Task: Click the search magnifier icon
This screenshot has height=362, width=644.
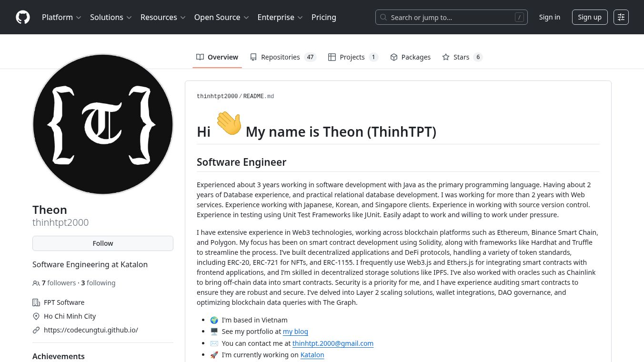Action: (383, 18)
